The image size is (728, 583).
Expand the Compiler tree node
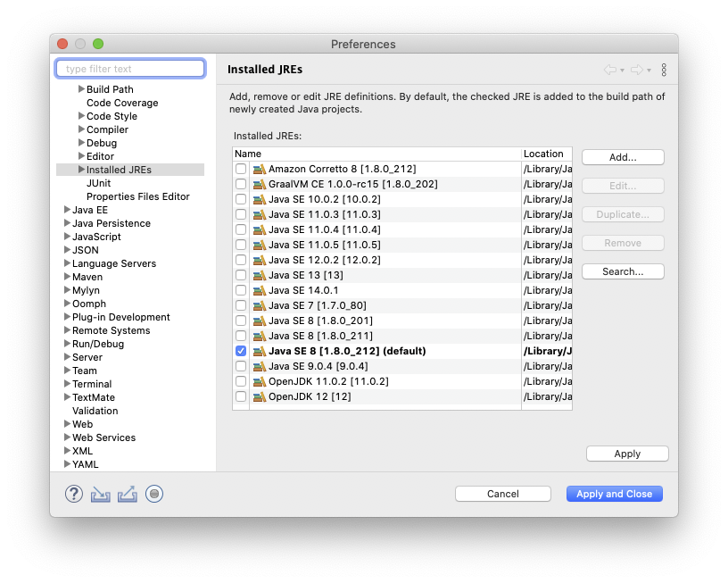[x=81, y=129]
